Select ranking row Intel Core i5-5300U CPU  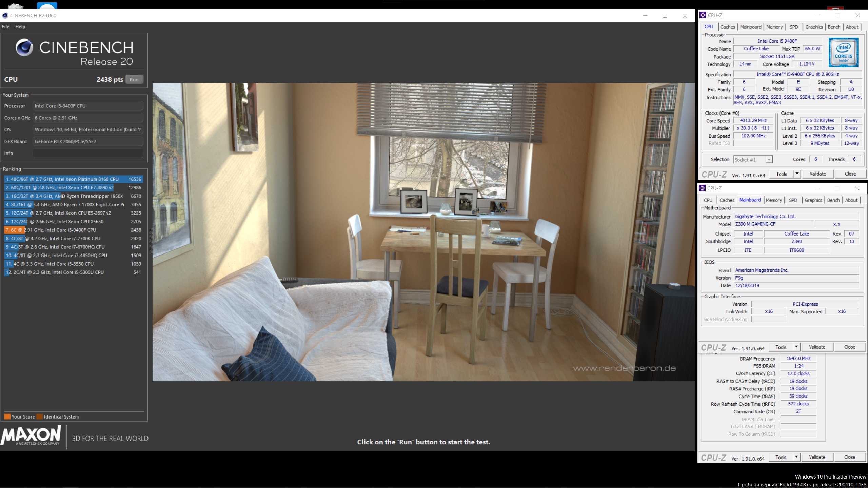(74, 272)
